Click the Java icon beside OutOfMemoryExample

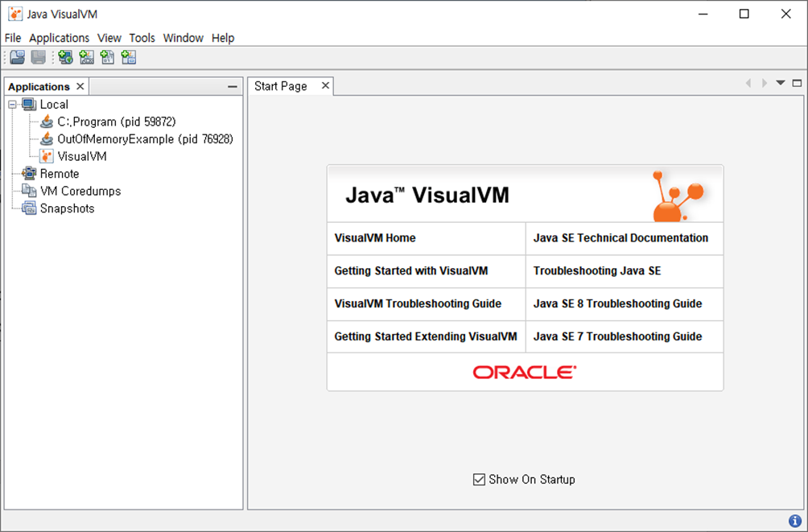pos(47,138)
